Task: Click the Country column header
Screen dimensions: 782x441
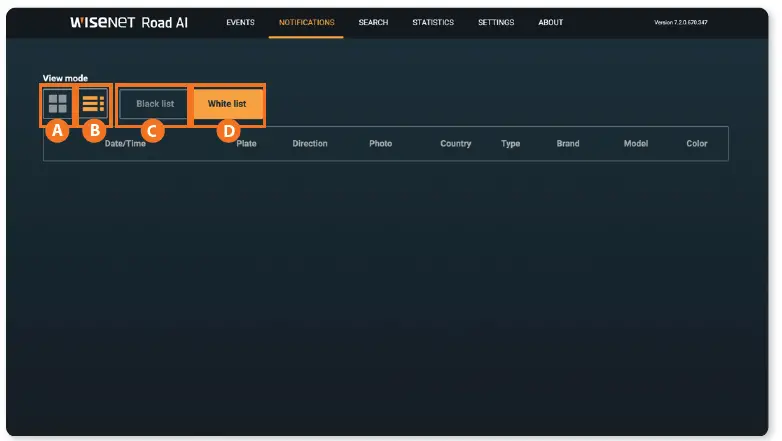Action: [455, 144]
